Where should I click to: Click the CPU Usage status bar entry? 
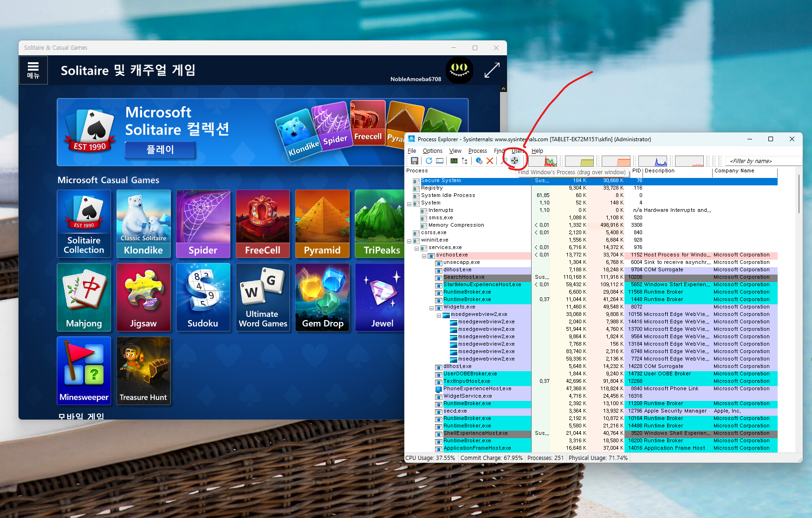click(x=430, y=458)
